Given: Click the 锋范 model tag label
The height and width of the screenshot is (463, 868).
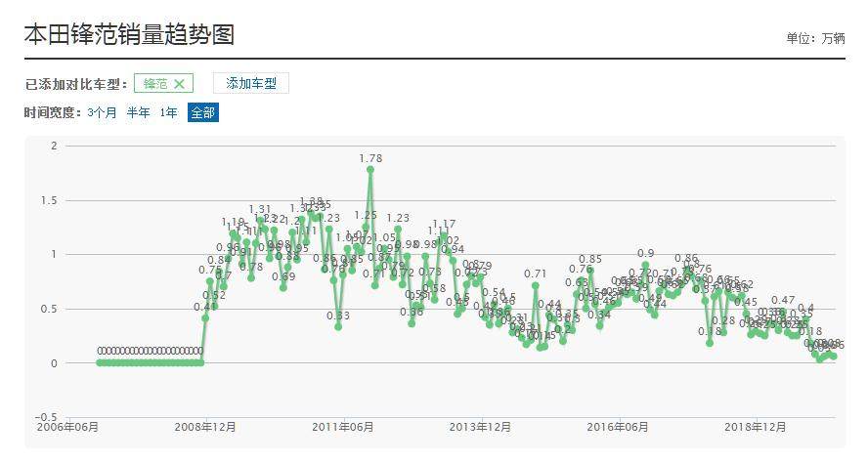Looking at the screenshot, I should pos(155,84).
